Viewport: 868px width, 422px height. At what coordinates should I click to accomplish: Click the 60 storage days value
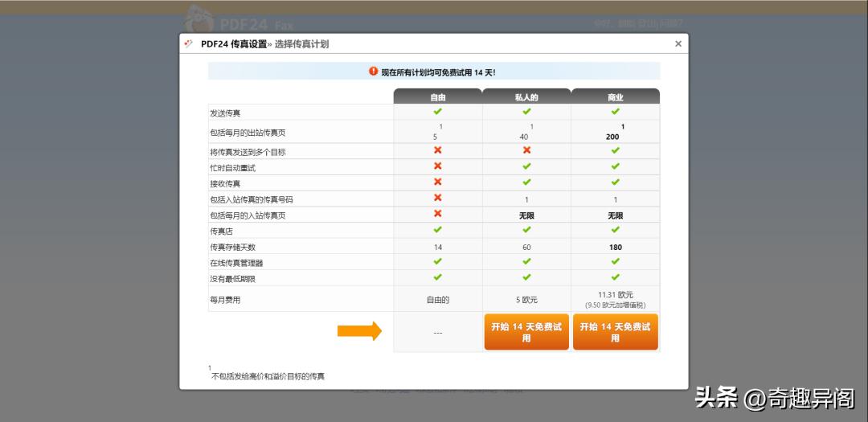click(x=526, y=247)
